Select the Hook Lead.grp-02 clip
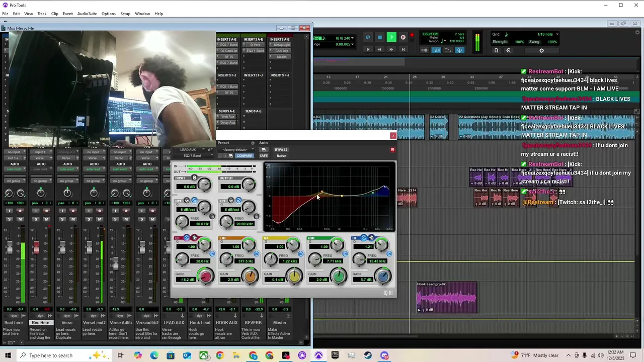This screenshot has width=644, height=362. (x=446, y=297)
